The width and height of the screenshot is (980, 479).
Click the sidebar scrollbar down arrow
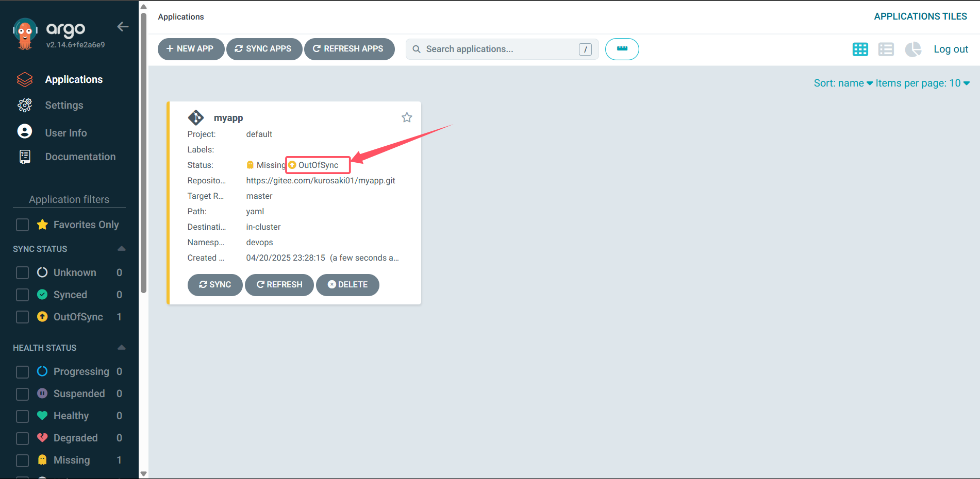pyautogui.click(x=144, y=474)
